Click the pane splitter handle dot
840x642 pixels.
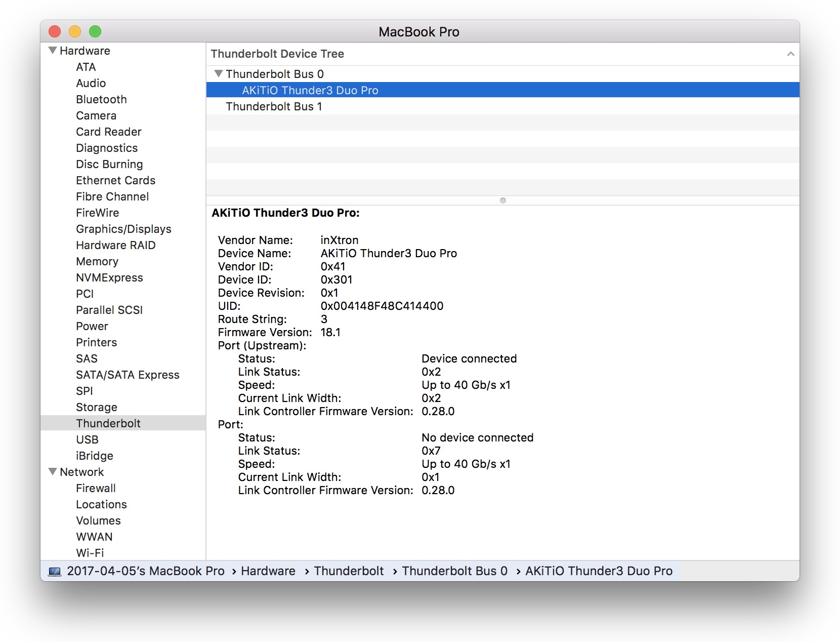503,200
